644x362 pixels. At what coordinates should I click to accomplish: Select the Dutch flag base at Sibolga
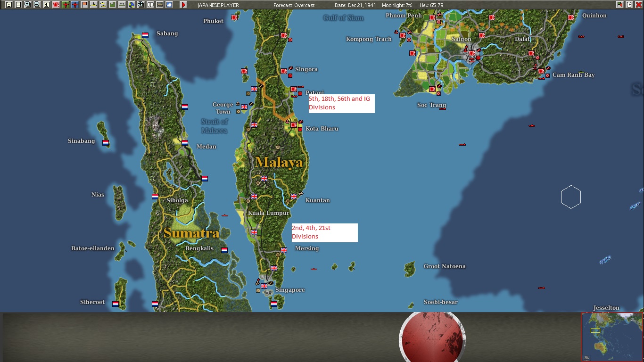click(x=155, y=196)
